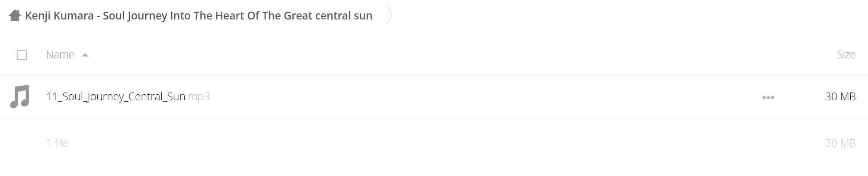Click the "1 file" summary text
Screen dimensions: 868x176
57,143
